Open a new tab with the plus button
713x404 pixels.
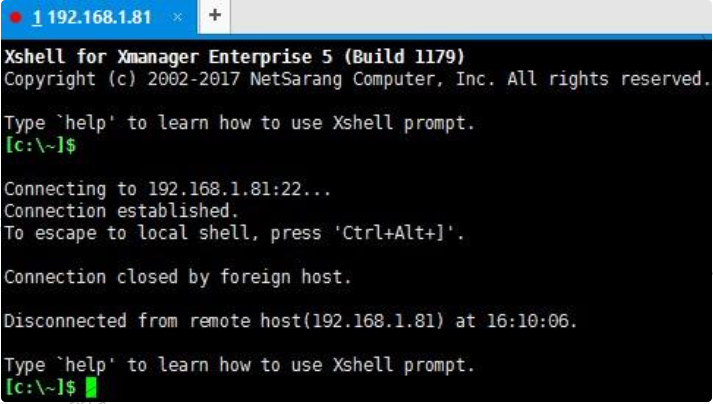click(215, 15)
